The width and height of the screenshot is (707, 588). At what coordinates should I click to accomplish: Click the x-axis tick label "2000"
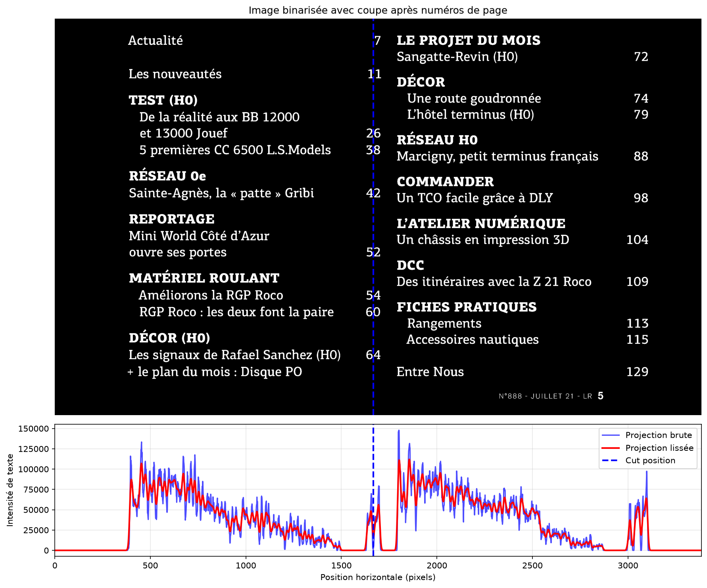tap(437, 565)
